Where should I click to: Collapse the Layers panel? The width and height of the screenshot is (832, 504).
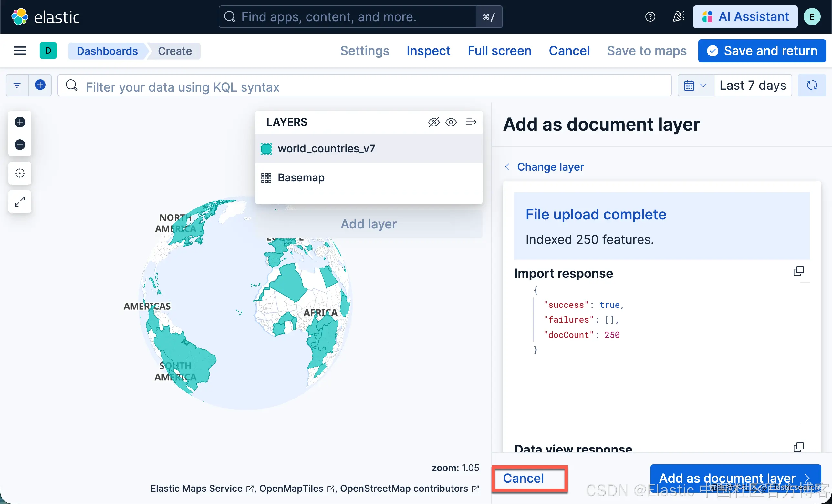(471, 122)
